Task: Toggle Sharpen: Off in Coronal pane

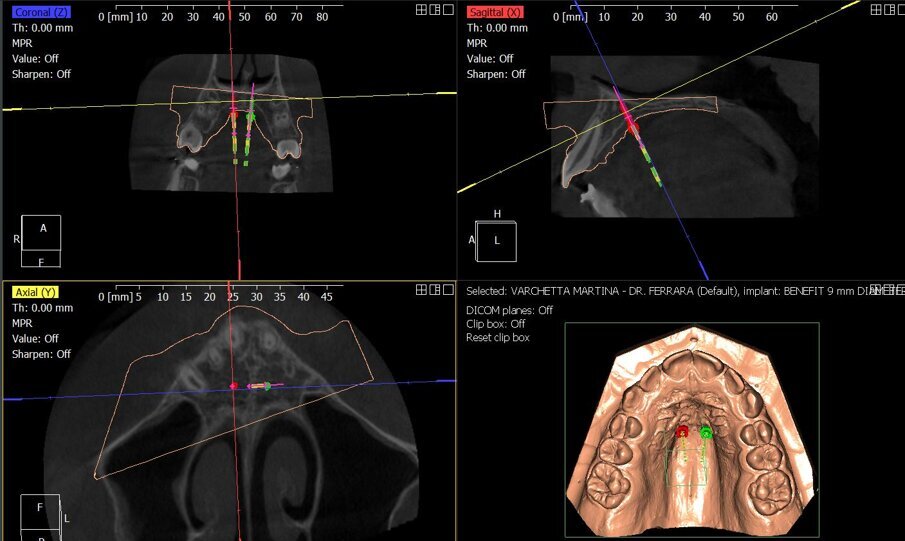Action: pyautogui.click(x=41, y=74)
